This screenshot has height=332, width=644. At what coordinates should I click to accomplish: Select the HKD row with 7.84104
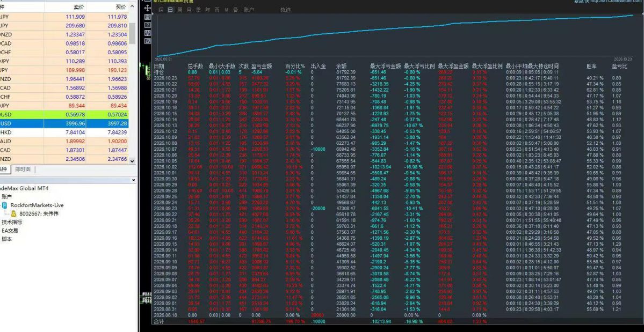click(x=64, y=132)
